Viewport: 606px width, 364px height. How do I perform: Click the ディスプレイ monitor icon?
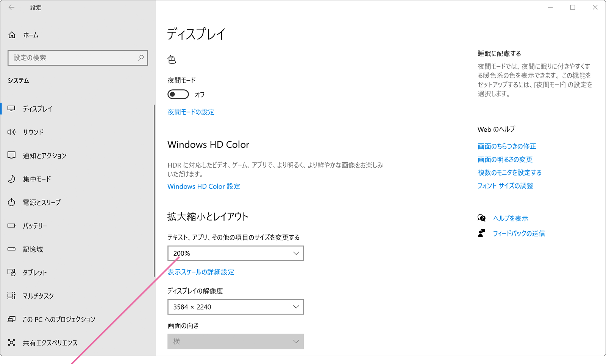(11, 109)
